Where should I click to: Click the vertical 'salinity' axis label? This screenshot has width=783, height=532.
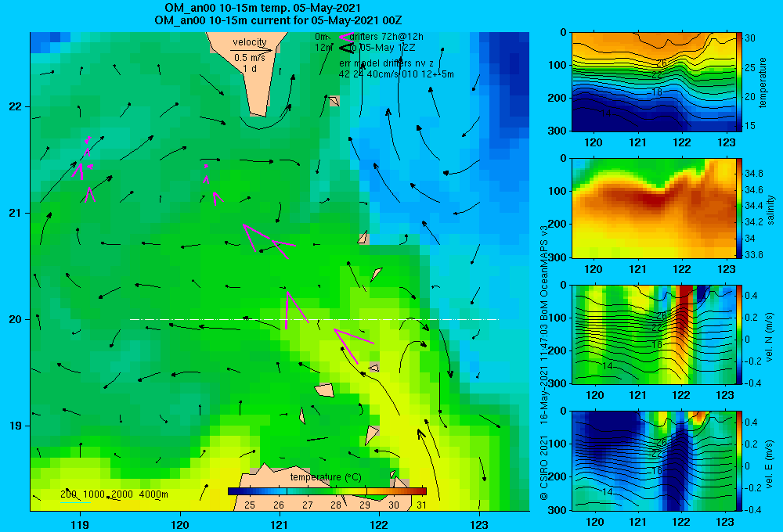click(x=770, y=210)
